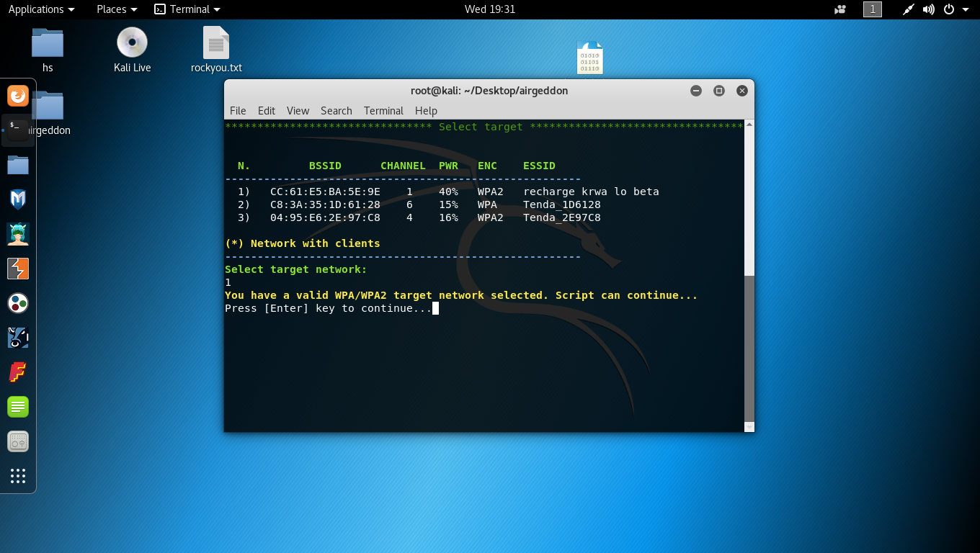Open the Help menu
Image resolution: width=980 pixels, height=553 pixels.
coord(426,111)
